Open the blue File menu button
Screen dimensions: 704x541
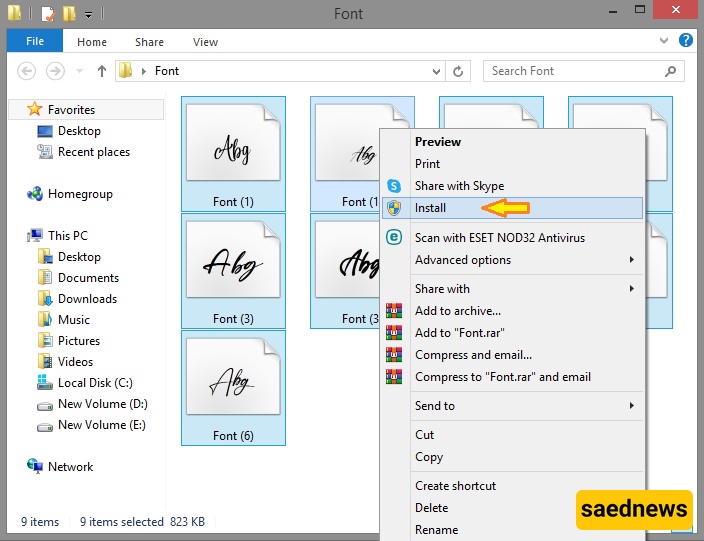coord(34,42)
